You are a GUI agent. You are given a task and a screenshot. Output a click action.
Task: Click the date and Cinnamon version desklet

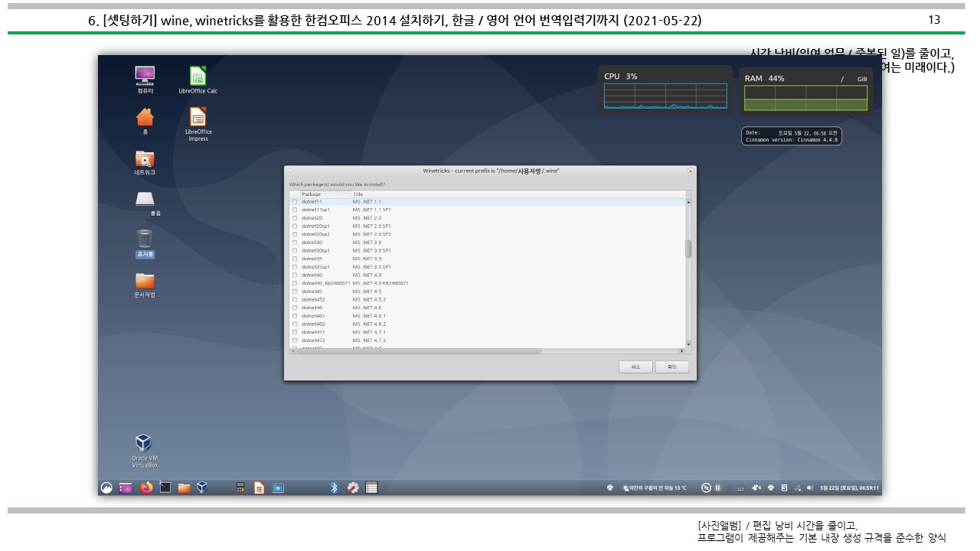tap(792, 136)
